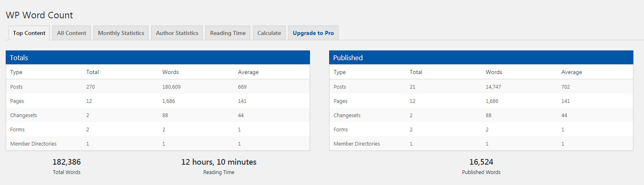Click the Published panel header
644x185 pixels.
pyautogui.click(x=481, y=58)
